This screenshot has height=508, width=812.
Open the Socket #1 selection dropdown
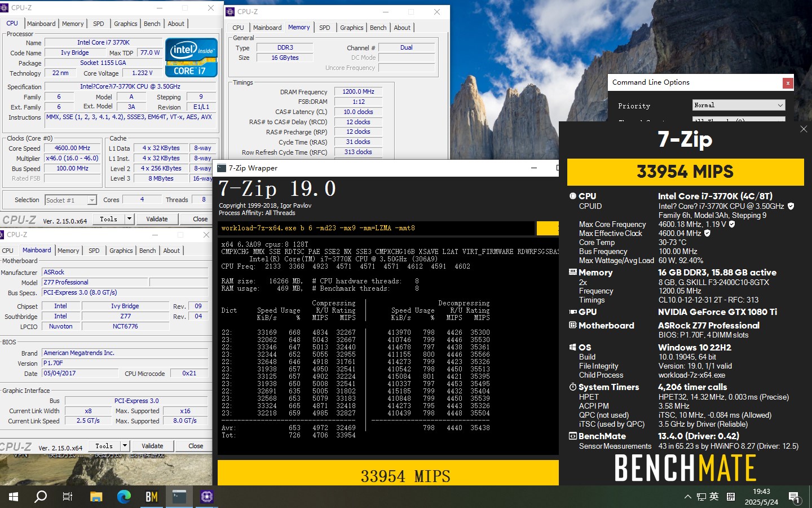70,200
